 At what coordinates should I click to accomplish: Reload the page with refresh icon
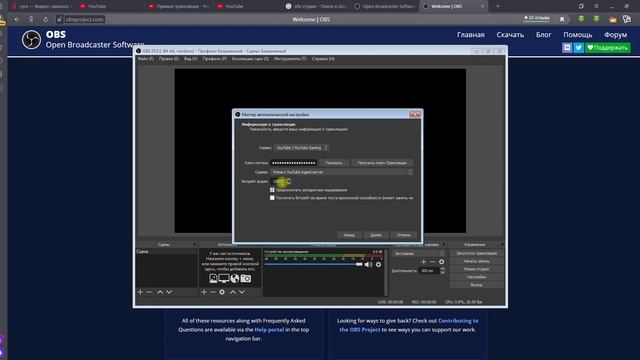(45, 19)
